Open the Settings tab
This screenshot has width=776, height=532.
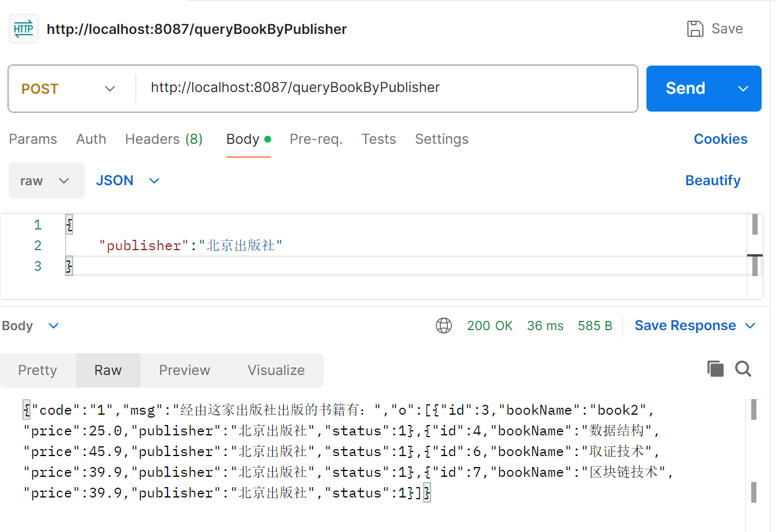442,139
